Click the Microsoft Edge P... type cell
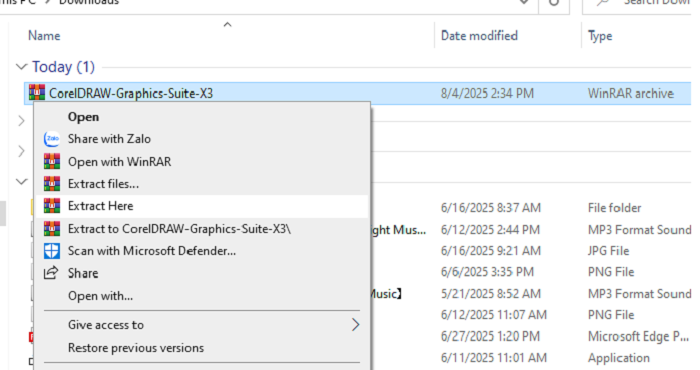The width and height of the screenshot is (700, 370). click(638, 336)
